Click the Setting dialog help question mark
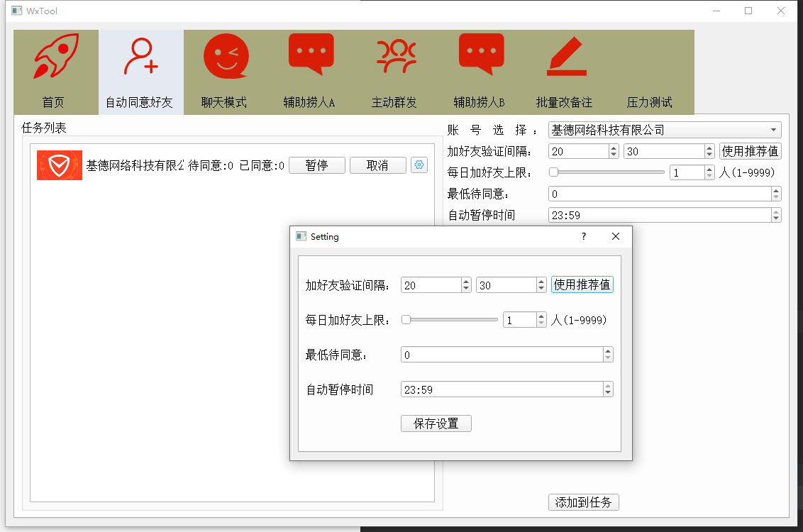803x532 pixels. pos(584,236)
